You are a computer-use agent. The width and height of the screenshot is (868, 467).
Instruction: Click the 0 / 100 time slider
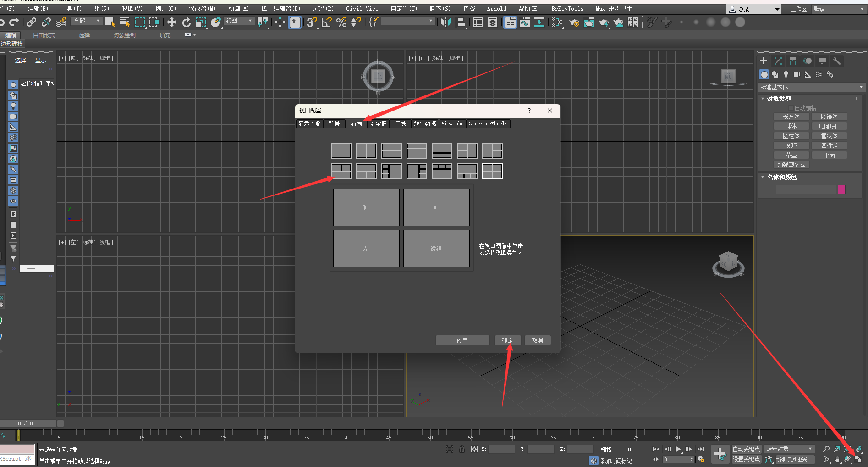tap(28, 423)
